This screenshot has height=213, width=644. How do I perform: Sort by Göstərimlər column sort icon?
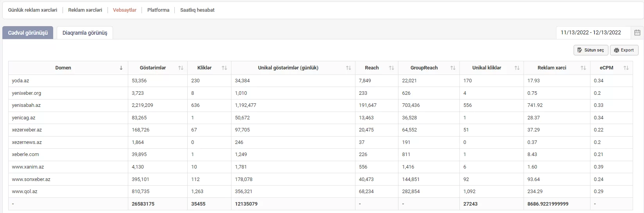pos(181,68)
